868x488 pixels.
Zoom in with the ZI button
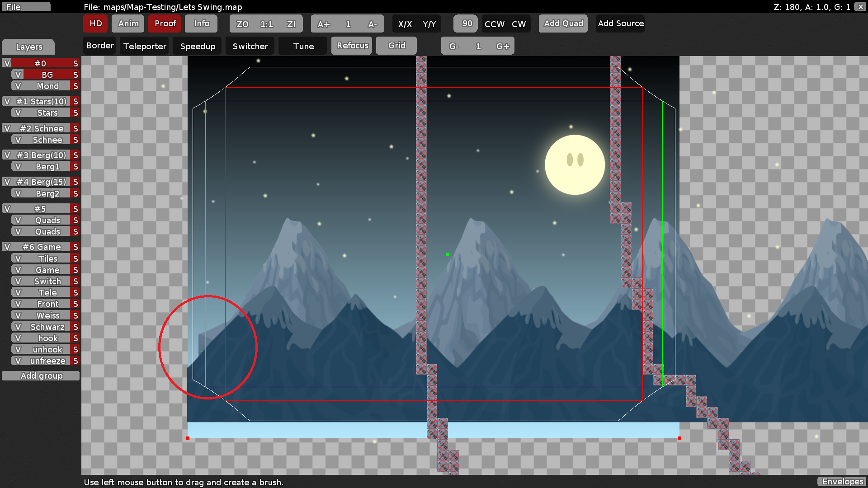tap(291, 24)
